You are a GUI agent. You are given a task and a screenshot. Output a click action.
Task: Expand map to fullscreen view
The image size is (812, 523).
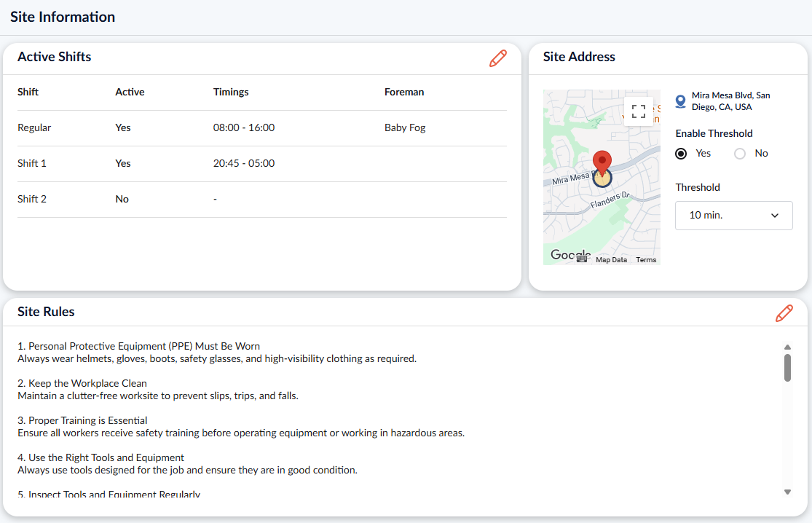tap(639, 111)
